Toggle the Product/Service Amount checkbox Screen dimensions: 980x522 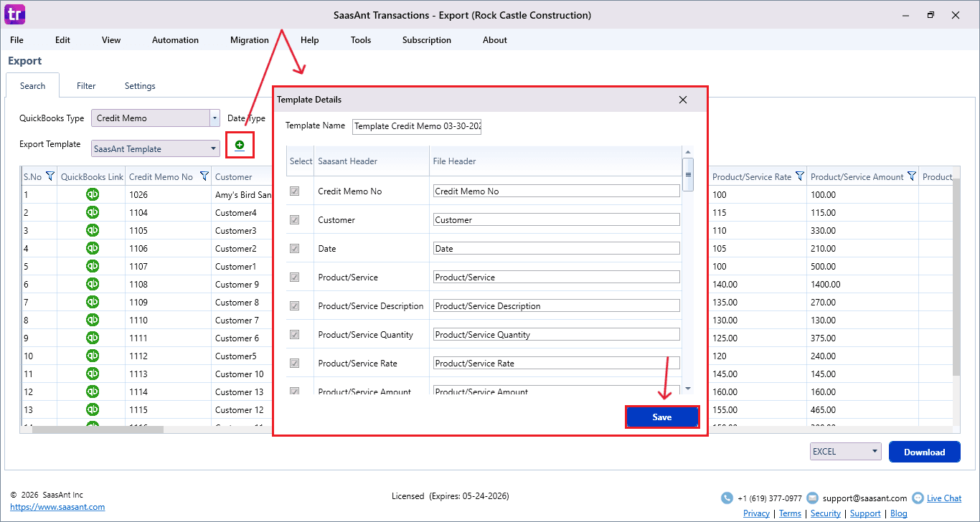point(294,391)
